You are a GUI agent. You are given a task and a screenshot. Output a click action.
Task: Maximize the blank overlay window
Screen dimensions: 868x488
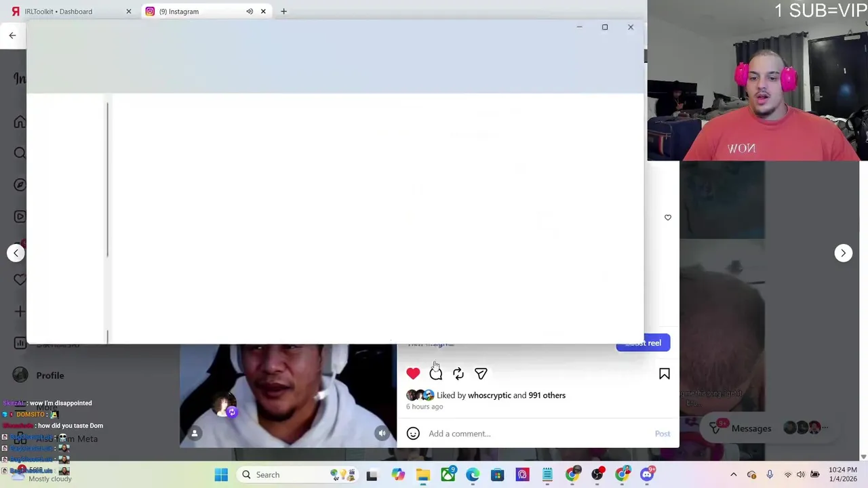pyautogui.click(x=605, y=27)
